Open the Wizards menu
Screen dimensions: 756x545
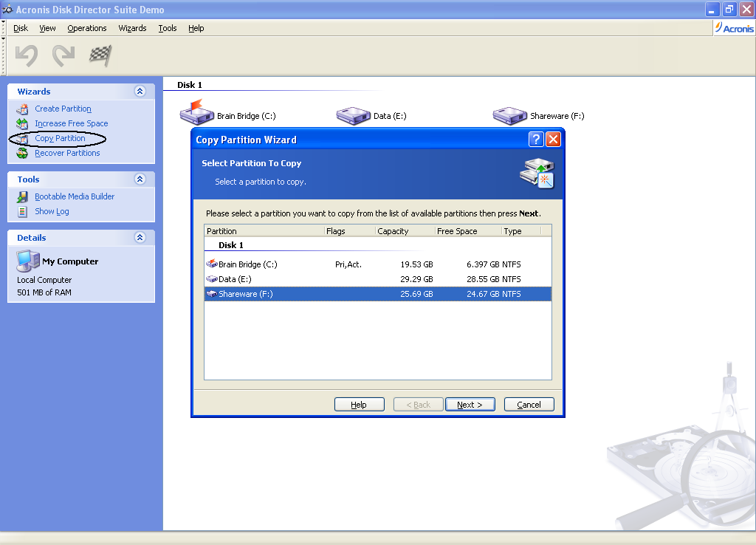point(133,28)
